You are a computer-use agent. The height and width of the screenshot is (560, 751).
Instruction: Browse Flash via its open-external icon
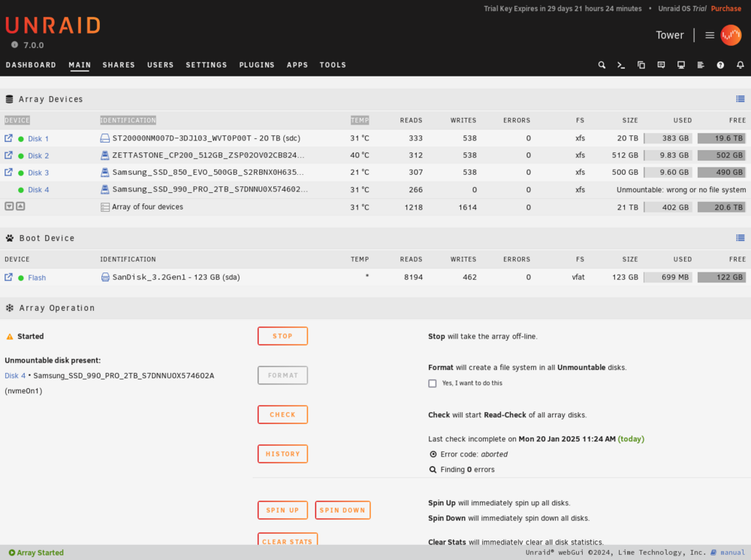(8, 277)
